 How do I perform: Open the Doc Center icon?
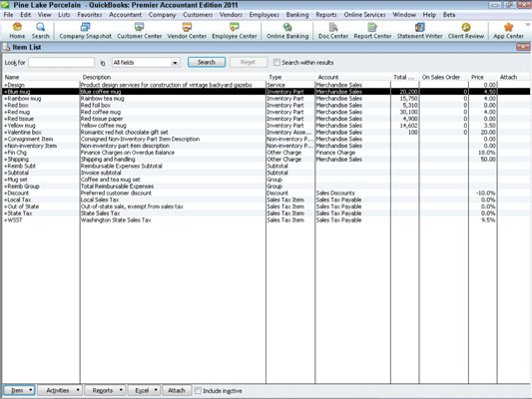(333, 27)
